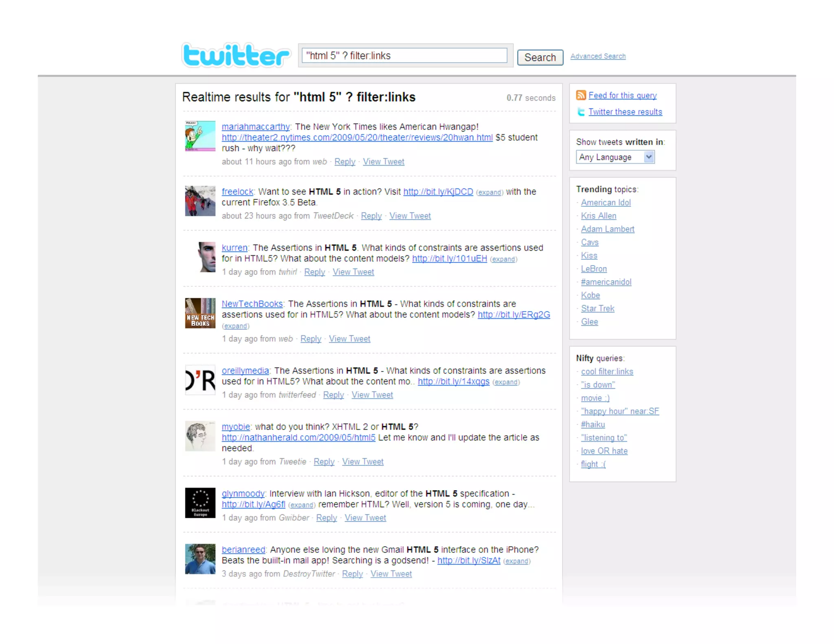Open NewTechBooks username link

click(252, 304)
